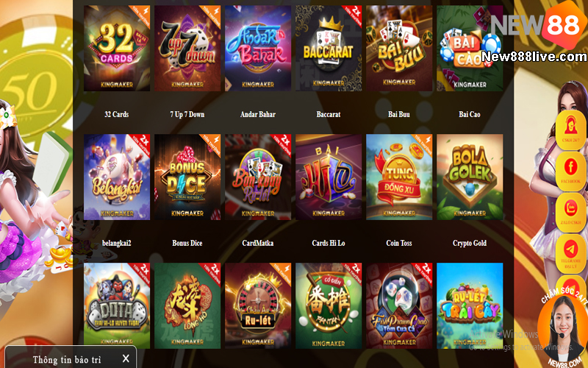Select the Andar Bahar game thumbnail
The width and height of the screenshot is (588, 368).
pos(258,48)
